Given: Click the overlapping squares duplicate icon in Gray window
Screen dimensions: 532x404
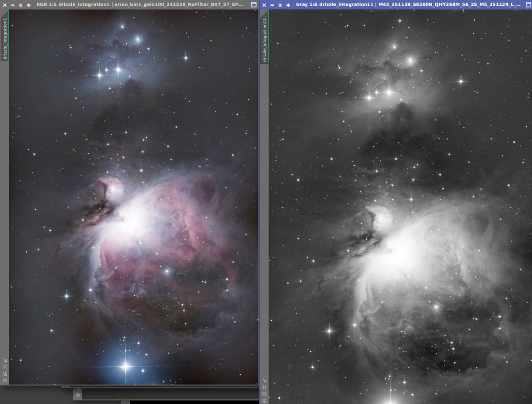Looking at the screenshot, I should coord(265,394).
